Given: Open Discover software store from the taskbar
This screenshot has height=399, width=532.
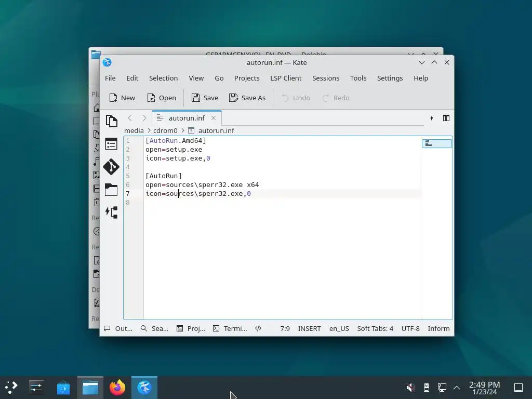Looking at the screenshot, I should coord(63,387).
